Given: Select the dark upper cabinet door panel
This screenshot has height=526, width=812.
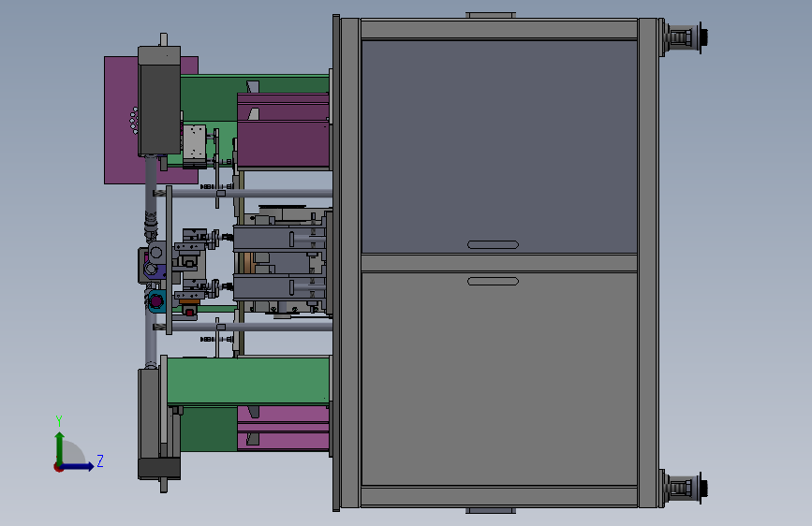Looking at the screenshot, I should [498, 145].
